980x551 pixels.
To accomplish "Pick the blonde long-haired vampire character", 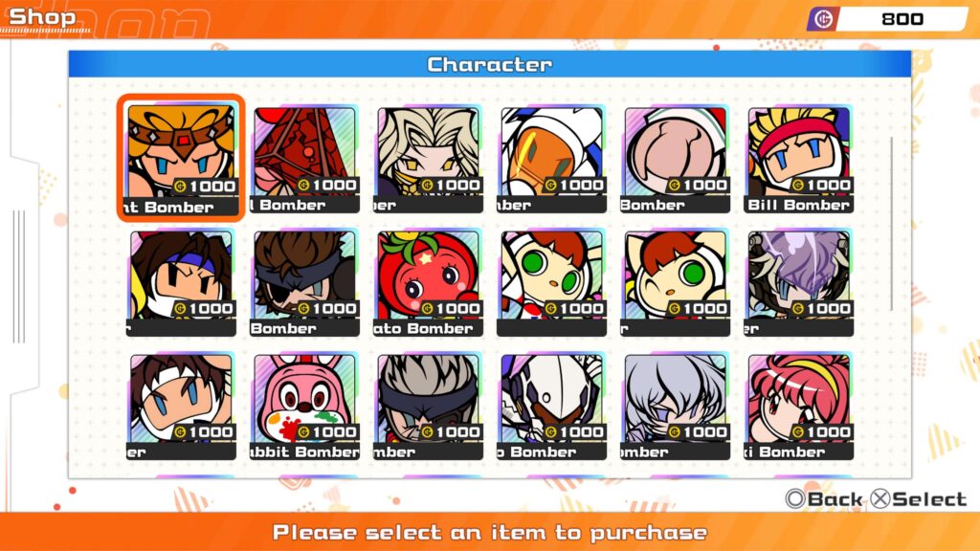I will click(x=428, y=160).
